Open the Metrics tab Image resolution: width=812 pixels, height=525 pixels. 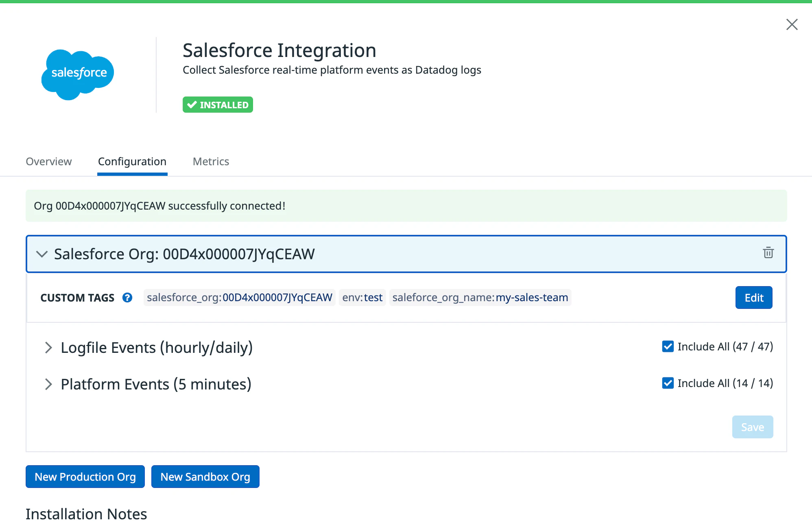point(211,162)
